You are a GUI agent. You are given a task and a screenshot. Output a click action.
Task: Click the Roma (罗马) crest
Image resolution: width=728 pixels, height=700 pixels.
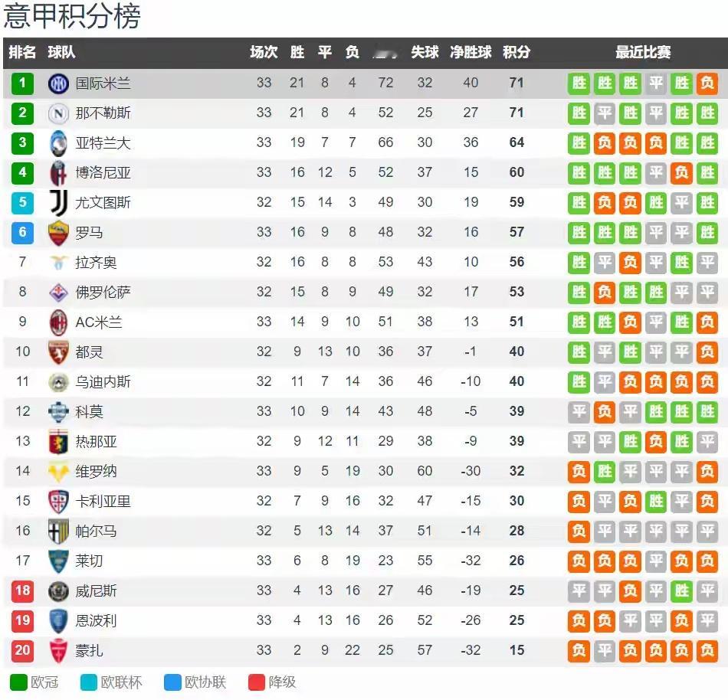pos(58,232)
